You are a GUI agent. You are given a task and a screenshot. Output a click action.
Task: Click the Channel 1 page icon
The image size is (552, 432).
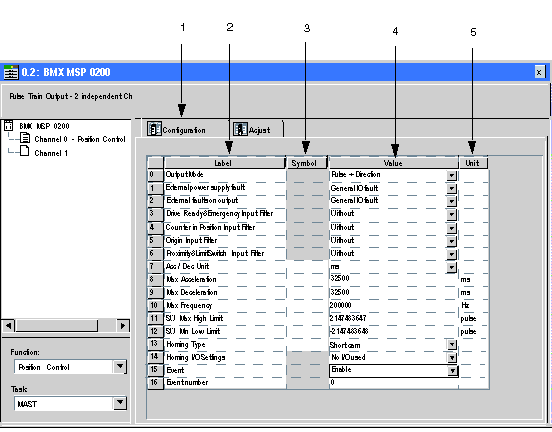pyautogui.click(x=25, y=151)
